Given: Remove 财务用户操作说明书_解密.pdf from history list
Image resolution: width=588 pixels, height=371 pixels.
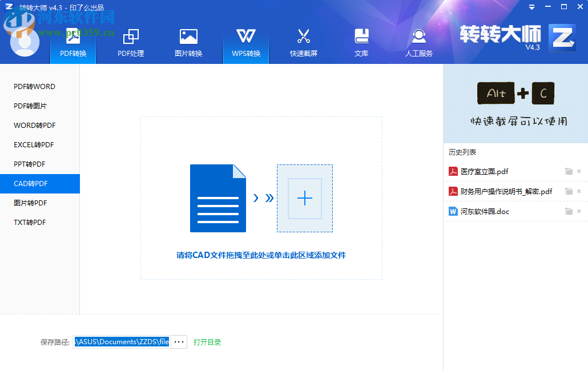Looking at the screenshot, I should [578, 191].
